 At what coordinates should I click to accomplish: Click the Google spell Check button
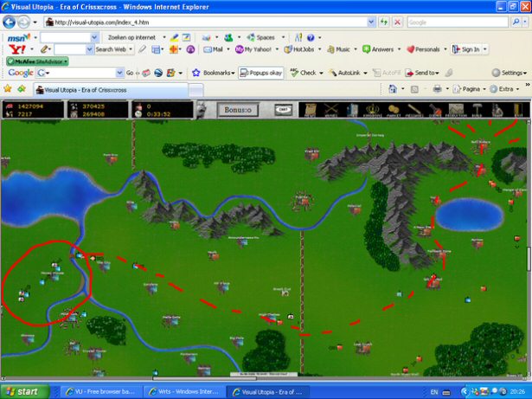pyautogui.click(x=304, y=73)
